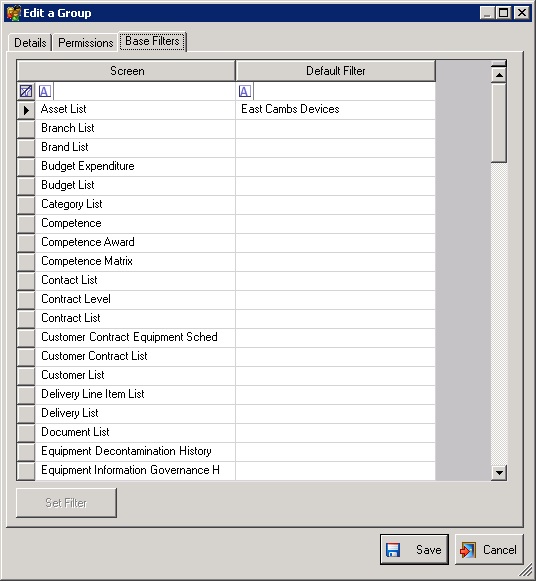
Task: Select the Competence Matrix row header
Action: click(26, 262)
